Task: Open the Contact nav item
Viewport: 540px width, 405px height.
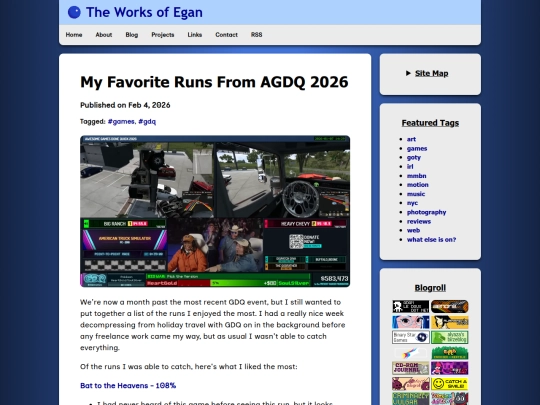Action: click(x=226, y=35)
